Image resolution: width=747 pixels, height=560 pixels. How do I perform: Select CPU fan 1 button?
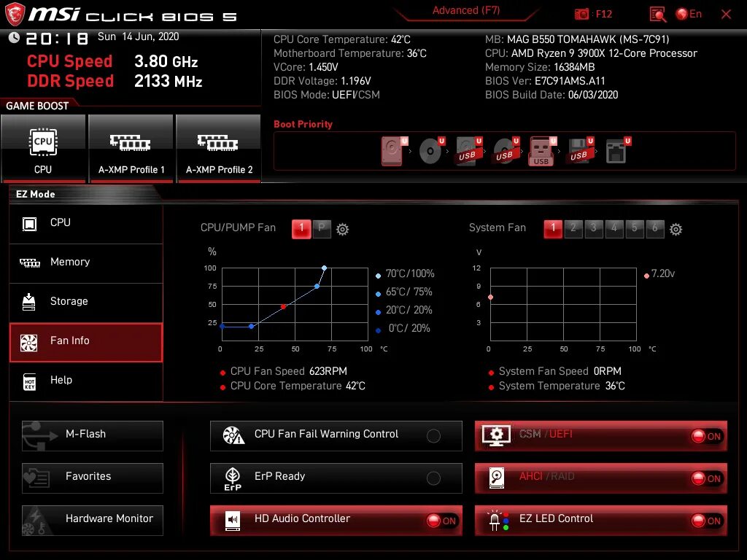(301, 228)
